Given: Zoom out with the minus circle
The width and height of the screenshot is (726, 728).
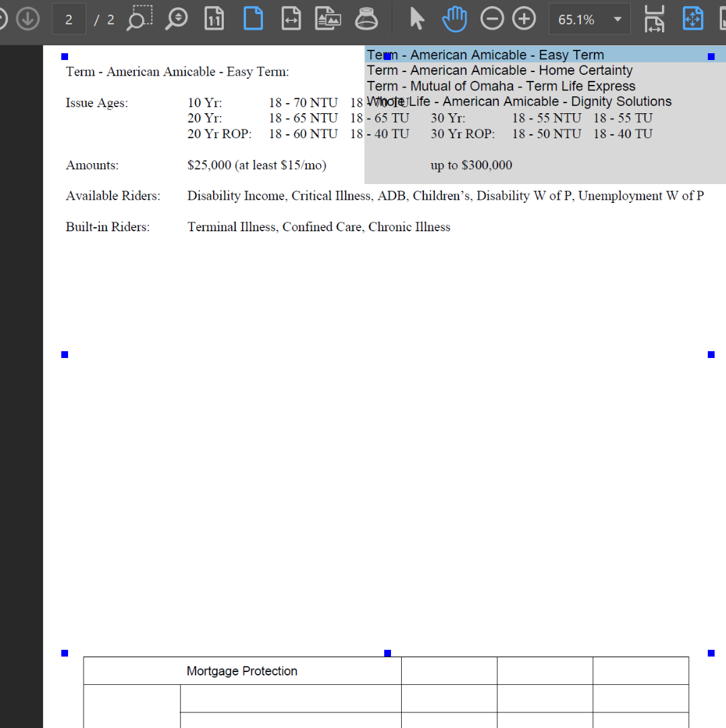Looking at the screenshot, I should pyautogui.click(x=492, y=19).
